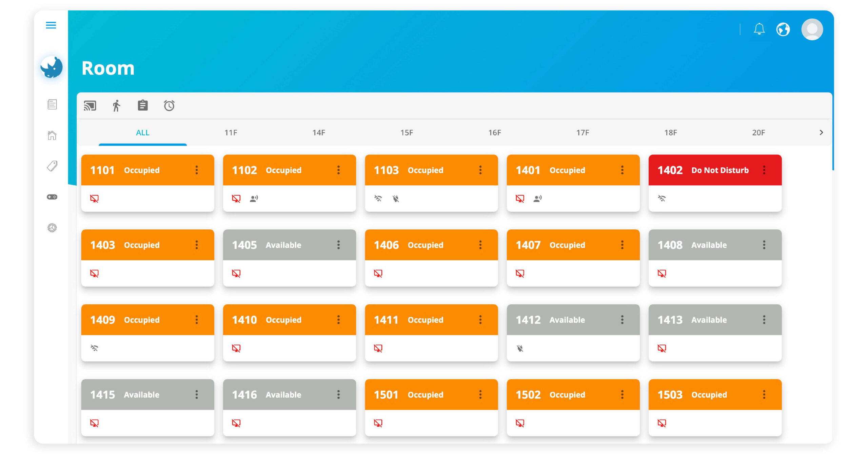
Task: Click screen-off icon in room 1411
Action: 378,348
